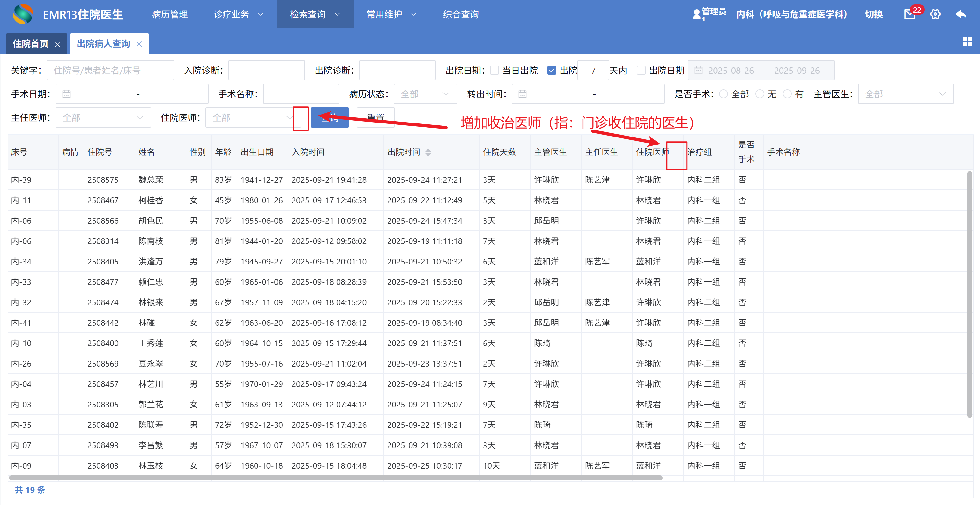
Task: Switch to the 住院首页 tab
Action: click(x=31, y=44)
